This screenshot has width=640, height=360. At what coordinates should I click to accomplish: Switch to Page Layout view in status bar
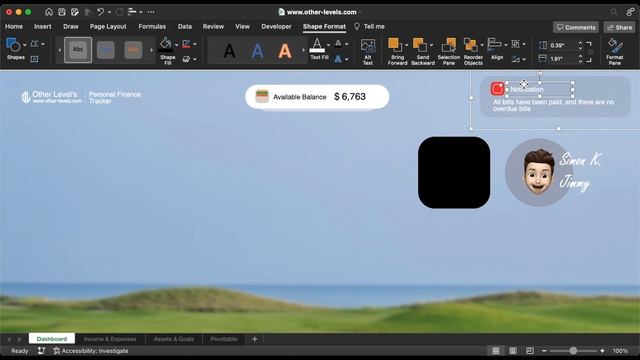click(513, 351)
